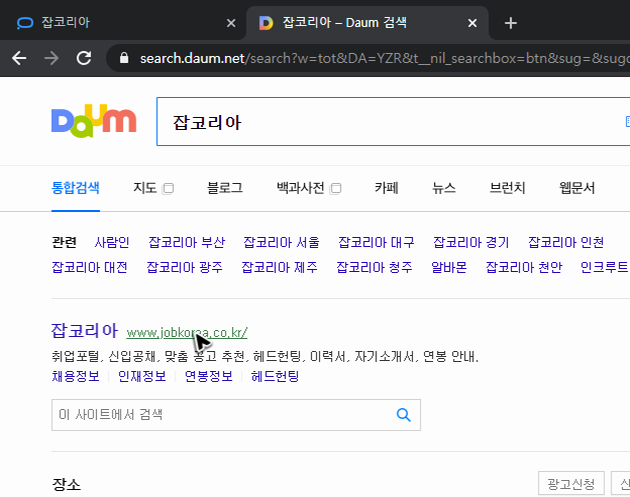This screenshot has width=630, height=497.
Task: Open the 웹문서 tab
Action: [577, 188]
